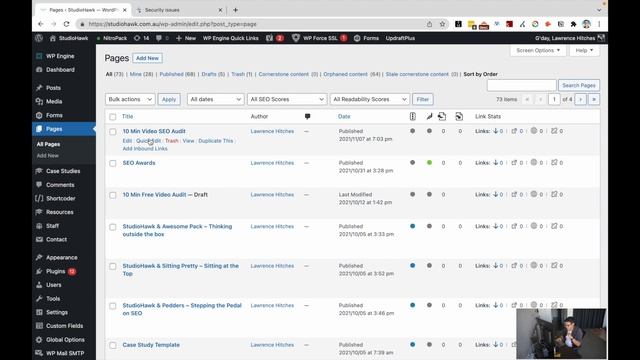Open Resources in sidebar
The width and height of the screenshot is (640, 360).
(x=60, y=212)
